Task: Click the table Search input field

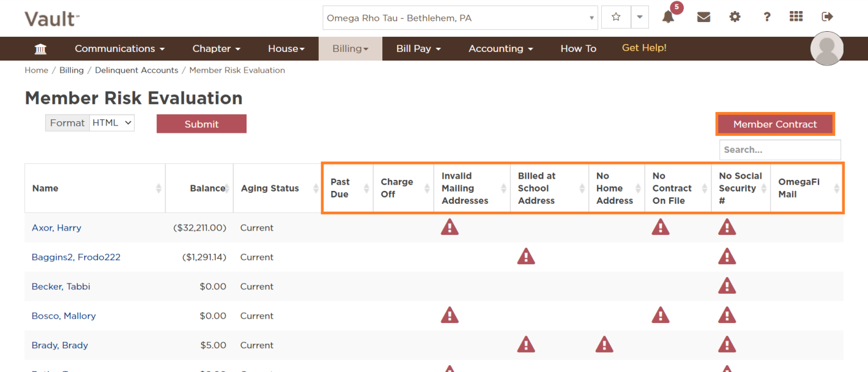Action: point(780,150)
